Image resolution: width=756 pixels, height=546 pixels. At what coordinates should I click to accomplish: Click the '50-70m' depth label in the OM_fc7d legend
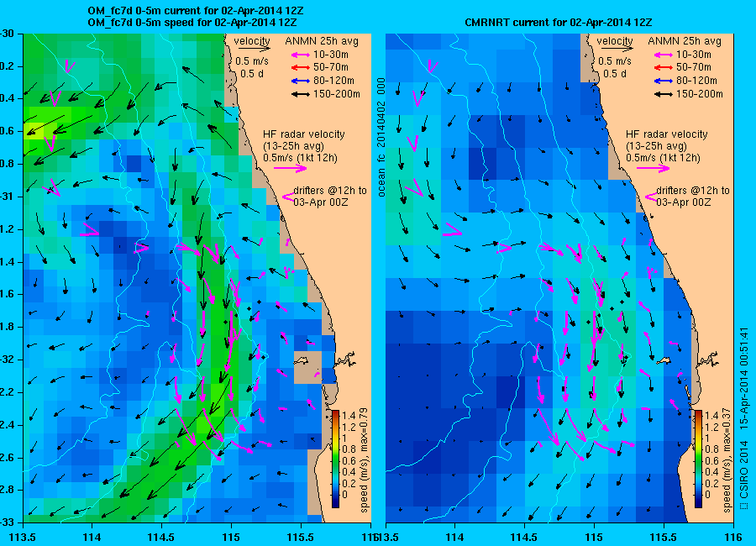point(331,68)
